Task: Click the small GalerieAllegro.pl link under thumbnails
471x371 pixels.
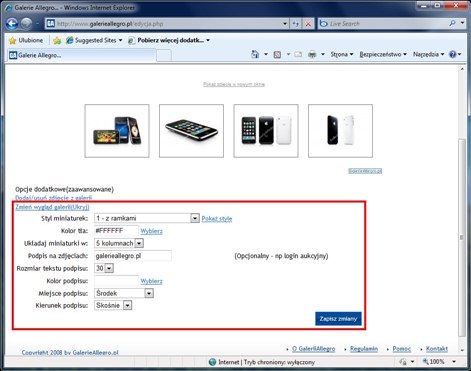Action: click(365, 171)
